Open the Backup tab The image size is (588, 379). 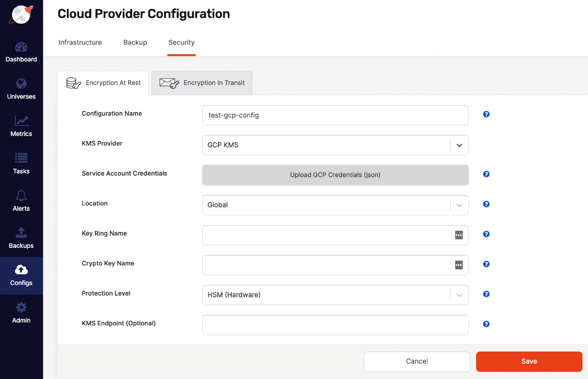pos(135,42)
